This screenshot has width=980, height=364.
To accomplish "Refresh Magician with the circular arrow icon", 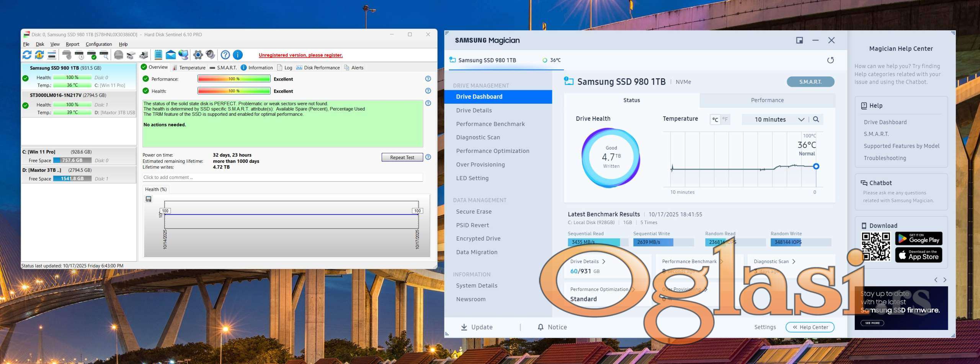I will pyautogui.click(x=830, y=60).
